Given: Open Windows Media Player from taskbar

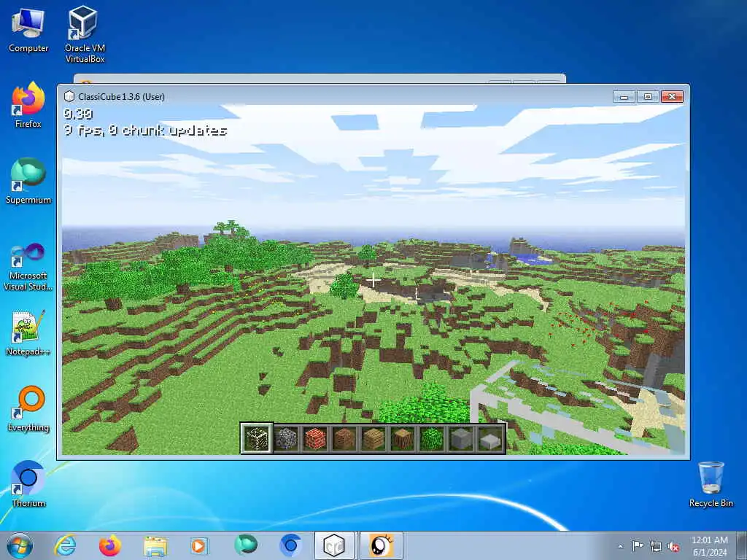Looking at the screenshot, I should [x=200, y=545].
